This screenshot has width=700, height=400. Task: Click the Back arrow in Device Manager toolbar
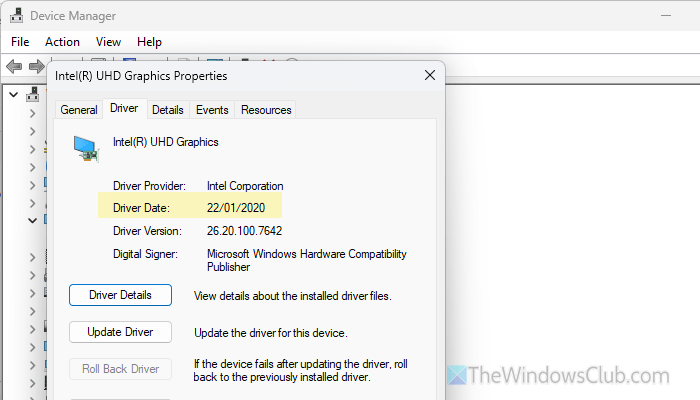tap(14, 67)
